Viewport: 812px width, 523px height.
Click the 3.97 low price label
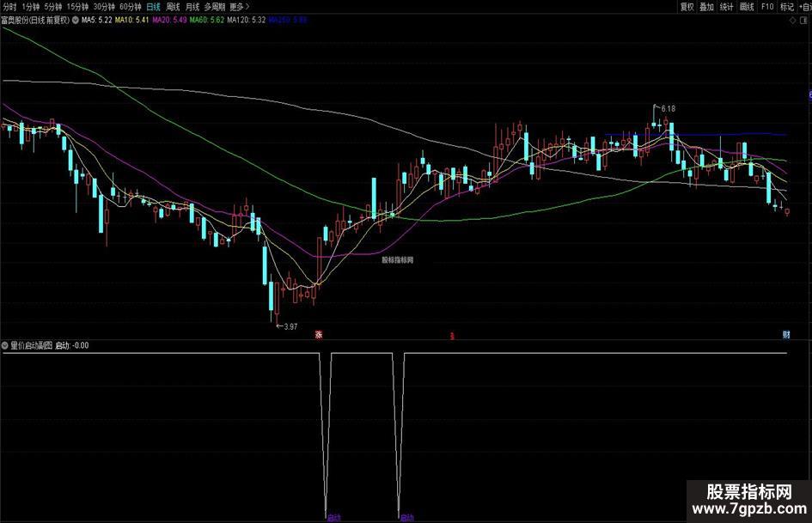click(x=290, y=326)
